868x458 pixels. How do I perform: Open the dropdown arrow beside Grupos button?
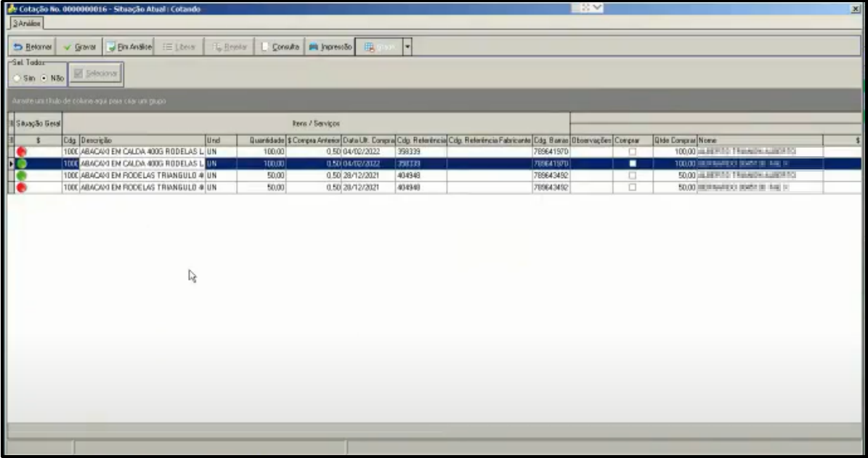click(x=407, y=47)
